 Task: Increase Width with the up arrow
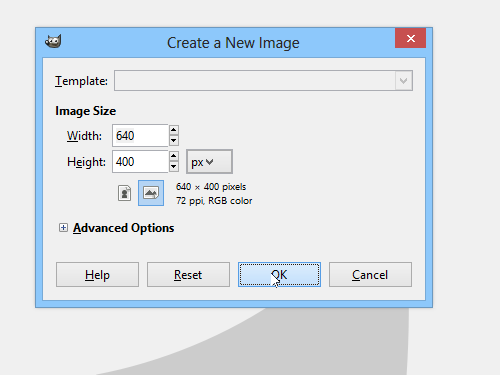174,130
